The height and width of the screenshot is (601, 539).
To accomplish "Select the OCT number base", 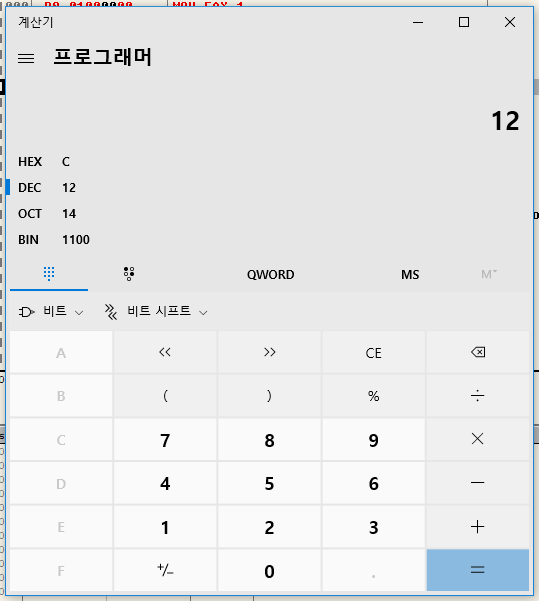I will point(268,214).
